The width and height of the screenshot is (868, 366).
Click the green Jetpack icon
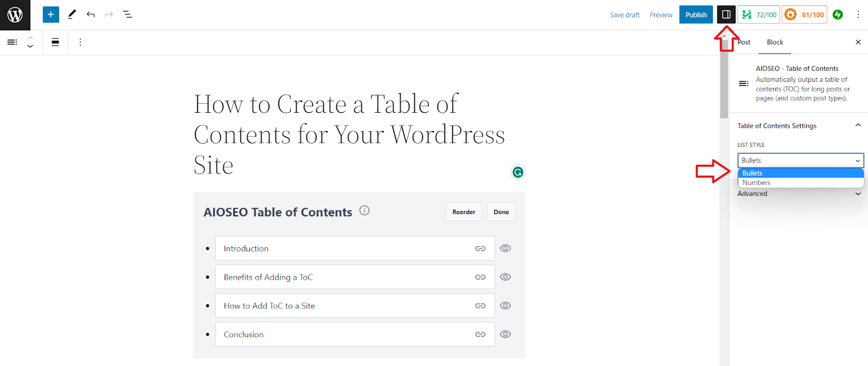[x=838, y=15]
